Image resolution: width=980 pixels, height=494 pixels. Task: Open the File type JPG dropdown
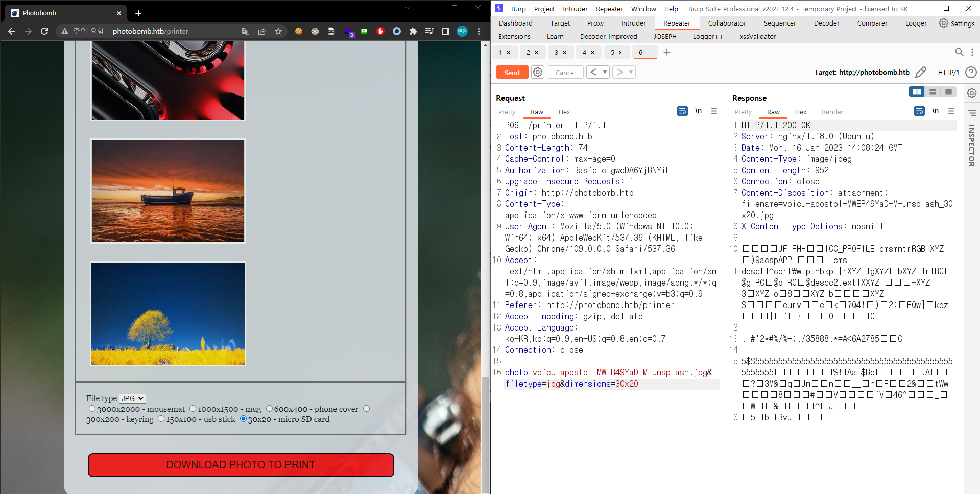[x=132, y=398]
